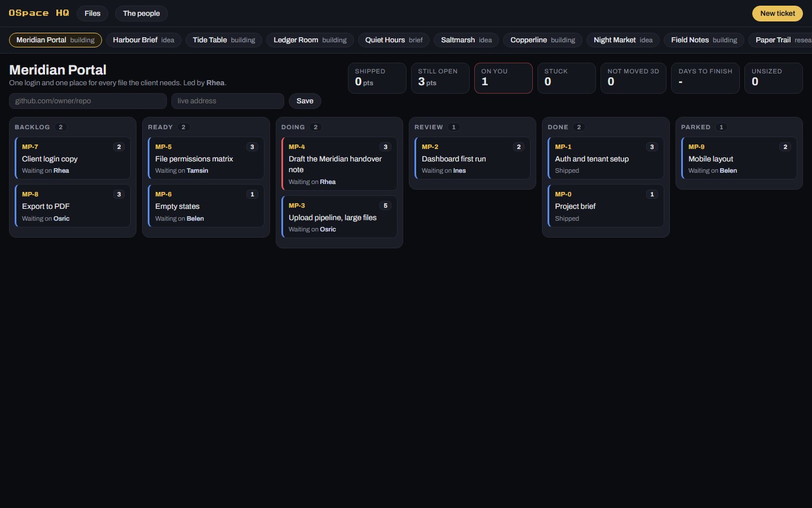Select the Meridian Portal project tab
Image resolution: width=812 pixels, height=508 pixels.
point(55,40)
